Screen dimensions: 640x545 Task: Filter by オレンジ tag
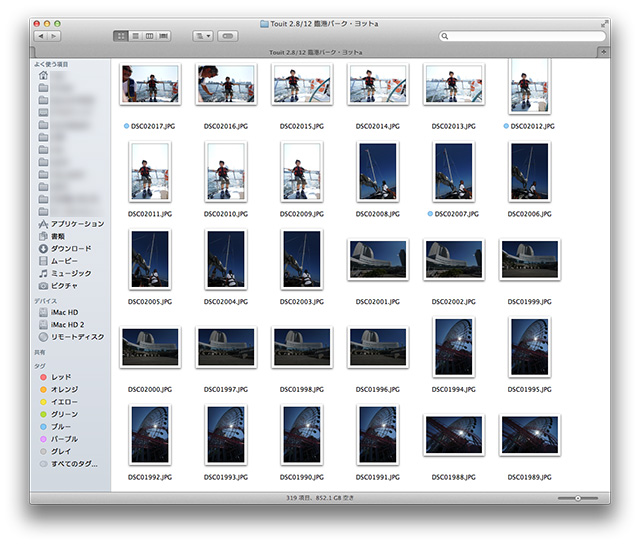59,389
